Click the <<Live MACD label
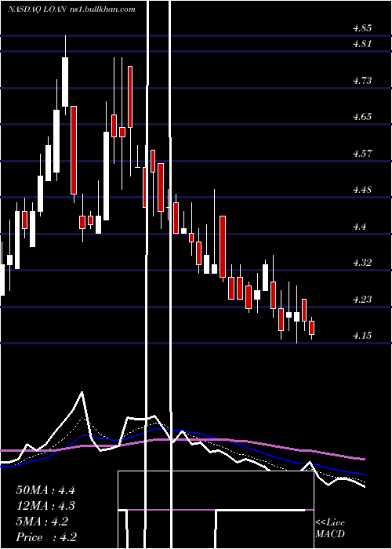Image resolution: width=392 pixels, height=549 pixels. coord(330,529)
